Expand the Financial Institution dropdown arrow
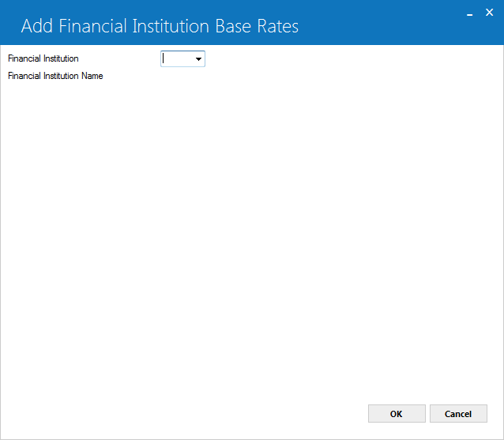Image resolution: width=504 pixels, height=440 pixels. (198, 59)
